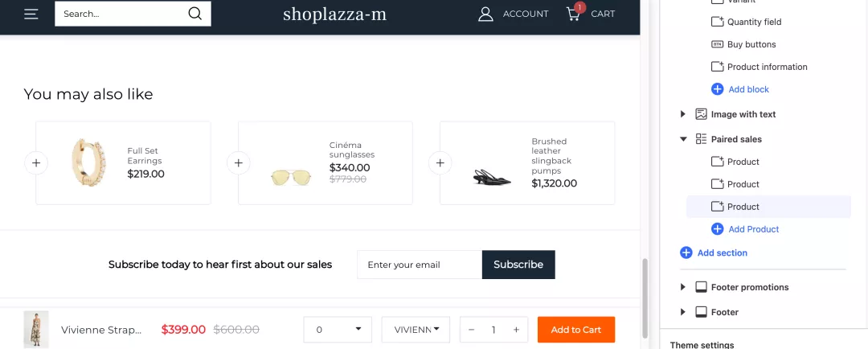Click the Subscribe button
Screen dimensions: 868x349
[518, 265]
